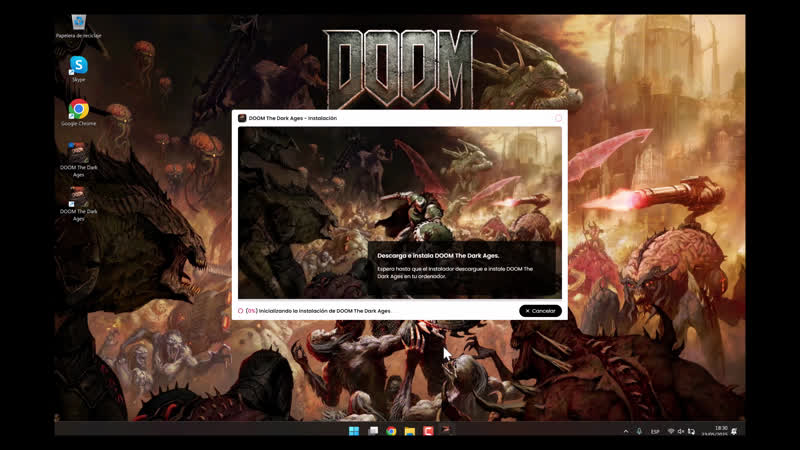Select the DOOM The Dark Ages shortcut directly below Chrome
Image resolution: width=800 pixels, height=450 pixels.
(78, 160)
